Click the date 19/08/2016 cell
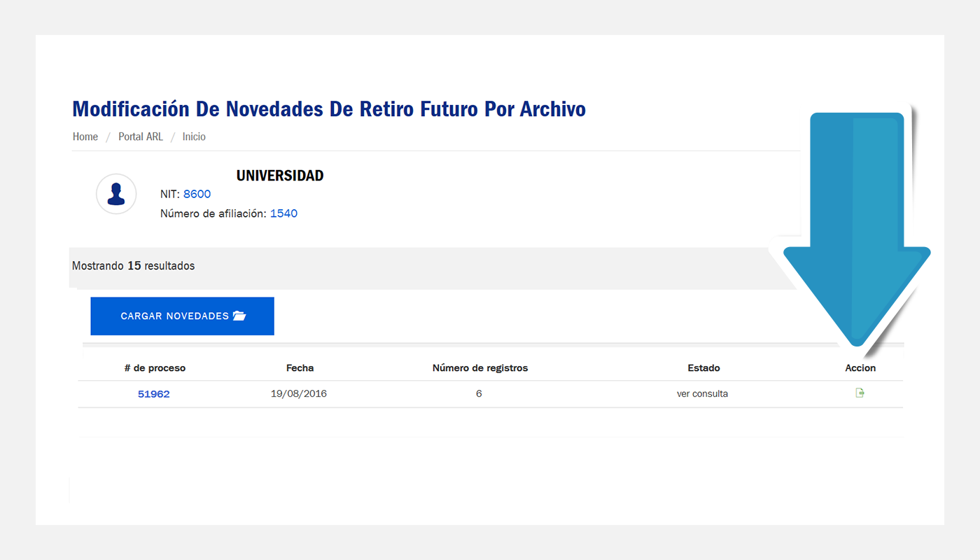This screenshot has width=980, height=560. tap(299, 394)
